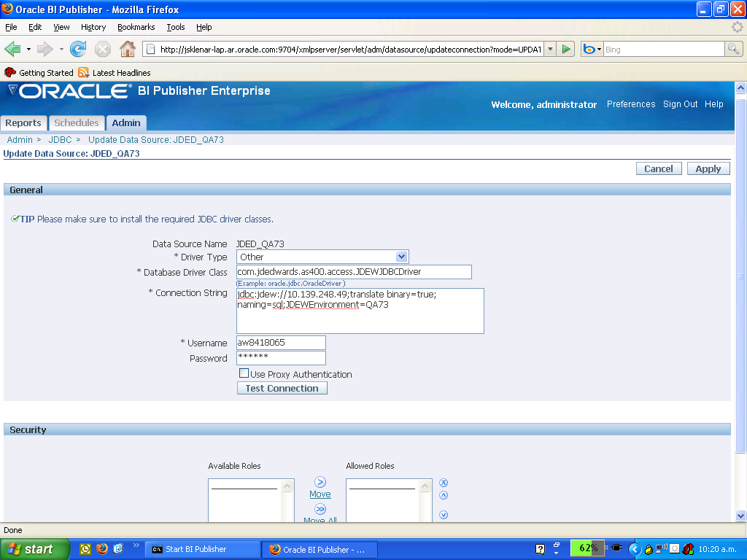Click the URL address bar

tap(350, 49)
